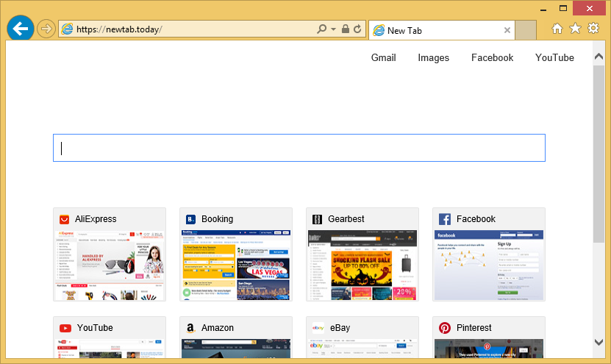Open Favorites star icon
This screenshot has width=611, height=364.
tap(575, 29)
